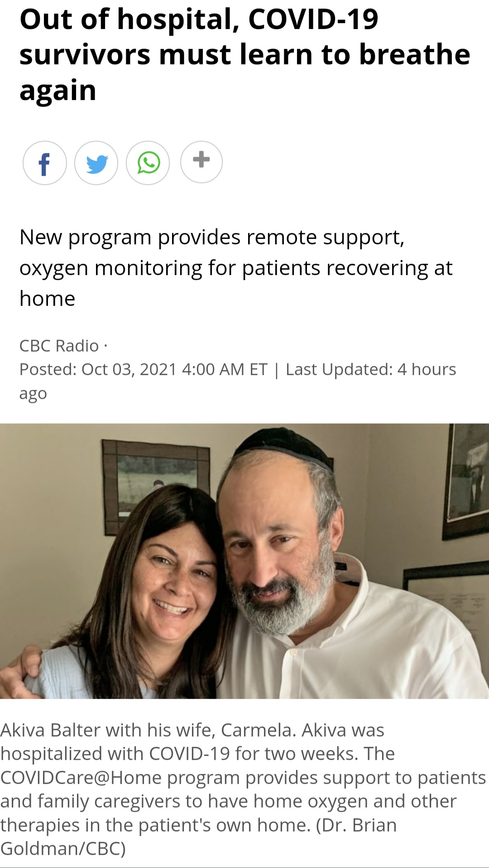This screenshot has height=868, width=489.
Task: Tap the word "COVID-19" in the headline
Action: [x=313, y=19]
